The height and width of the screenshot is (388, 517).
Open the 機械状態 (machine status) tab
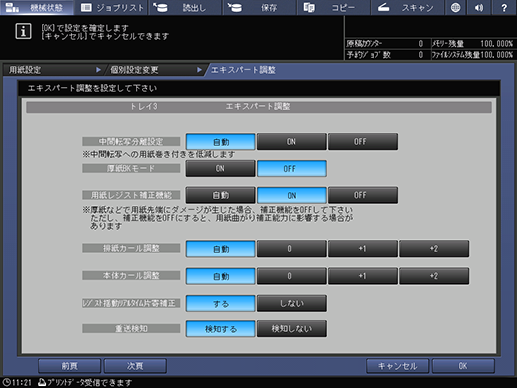coord(37,7)
